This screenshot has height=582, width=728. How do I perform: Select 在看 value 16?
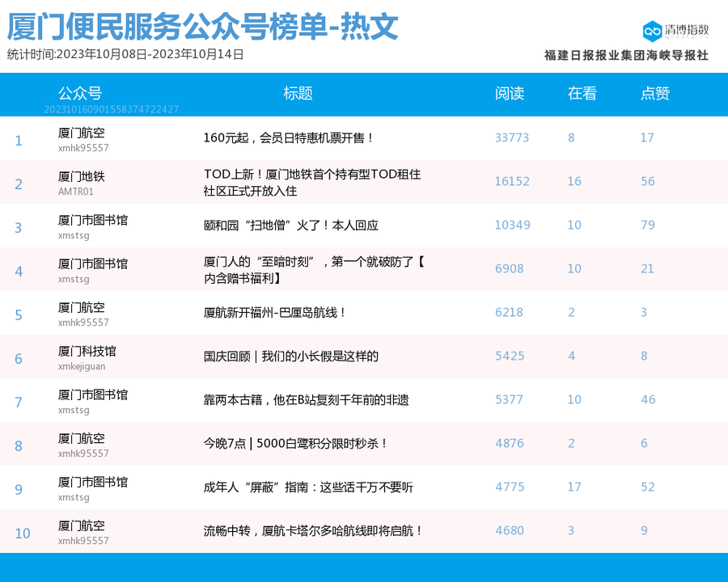tap(574, 181)
